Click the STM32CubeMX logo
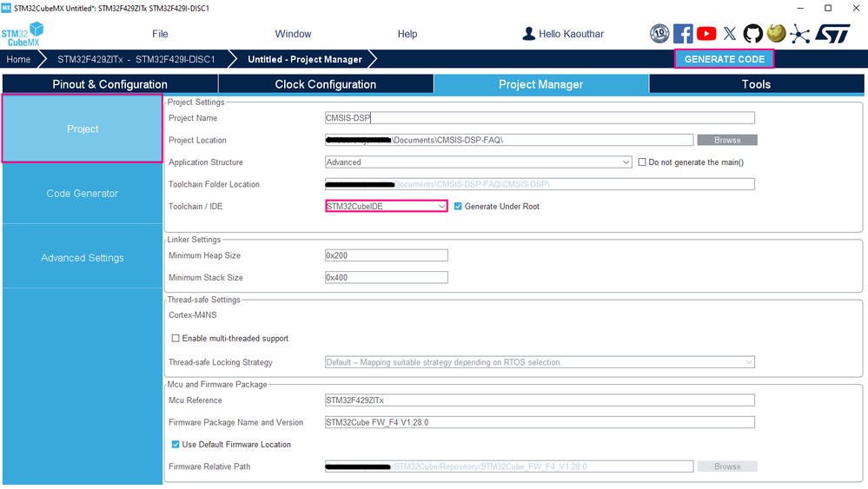Viewport: 868px width, 489px height. 22,34
